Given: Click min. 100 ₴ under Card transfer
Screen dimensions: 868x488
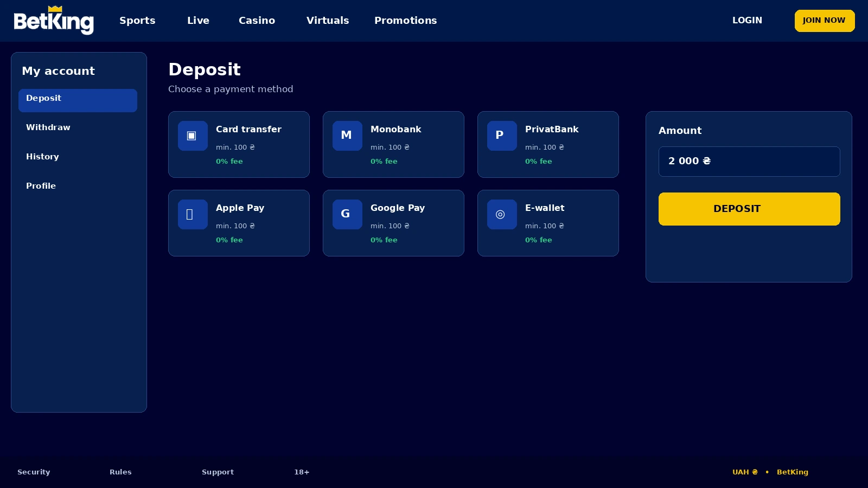Looking at the screenshot, I should (235, 147).
